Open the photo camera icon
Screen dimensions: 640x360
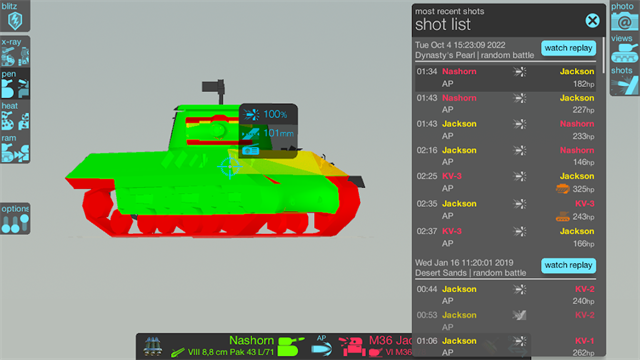tap(624, 16)
